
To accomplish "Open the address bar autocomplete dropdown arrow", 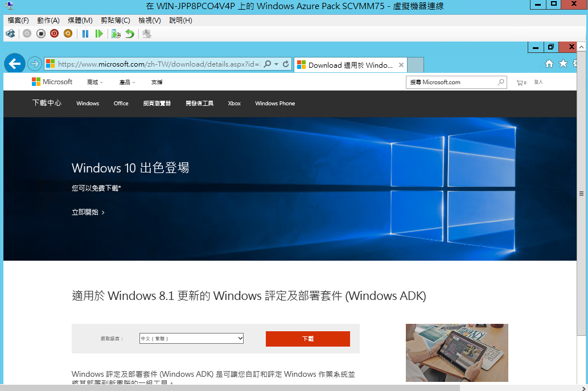I will [x=277, y=64].
